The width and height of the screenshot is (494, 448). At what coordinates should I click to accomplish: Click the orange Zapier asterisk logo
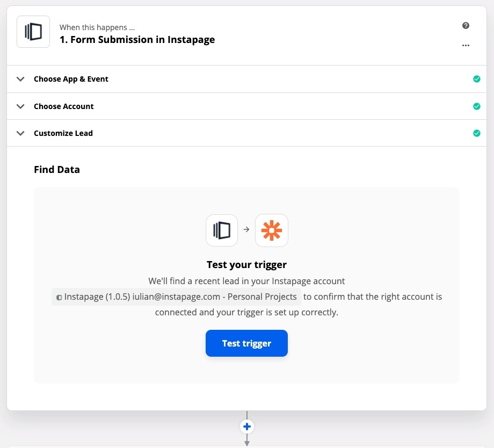(272, 230)
